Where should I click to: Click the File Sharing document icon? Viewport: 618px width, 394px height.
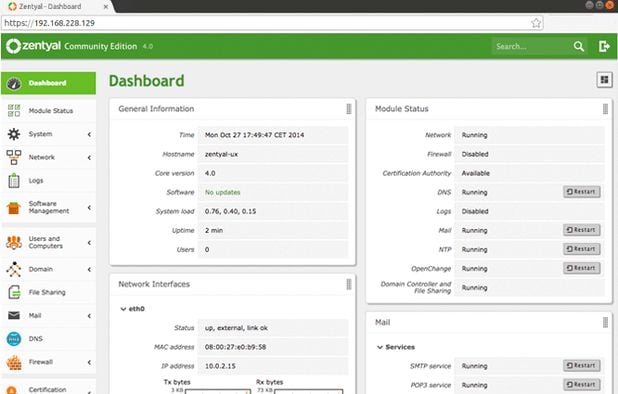click(14, 292)
